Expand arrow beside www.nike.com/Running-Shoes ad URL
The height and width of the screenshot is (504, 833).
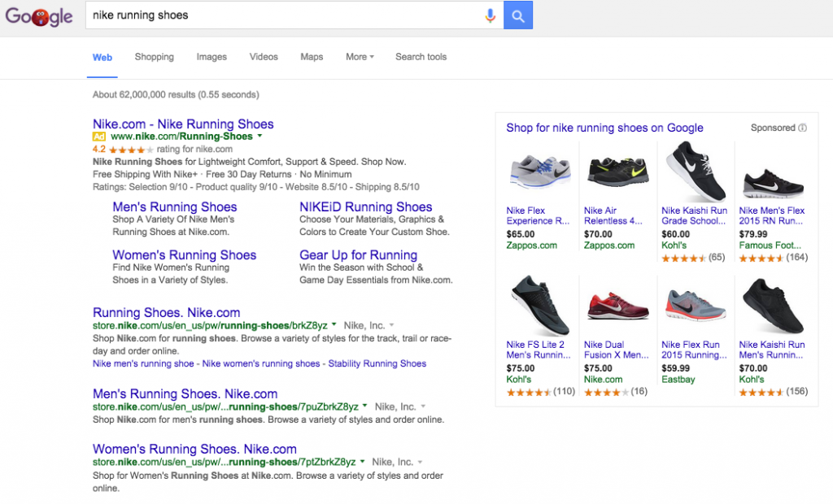pos(259,136)
